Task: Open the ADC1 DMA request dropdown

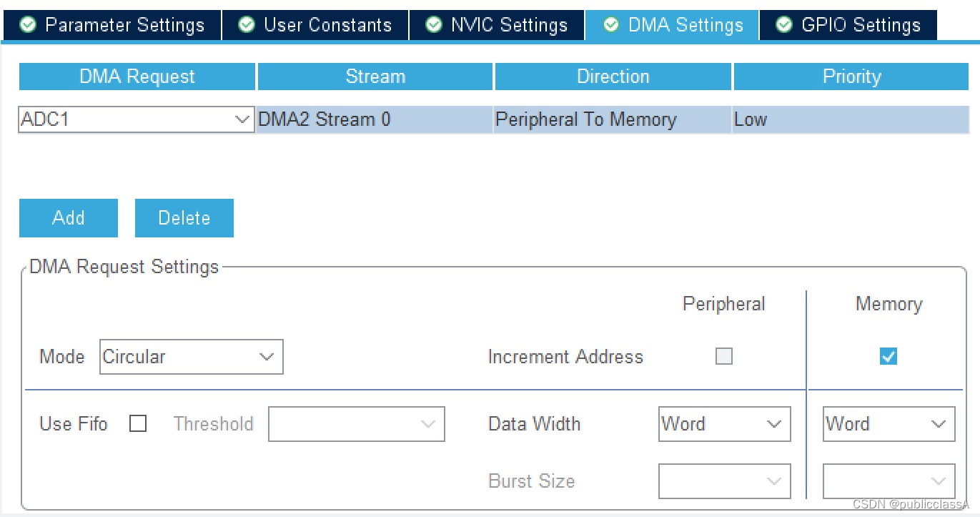Action: coord(136,119)
